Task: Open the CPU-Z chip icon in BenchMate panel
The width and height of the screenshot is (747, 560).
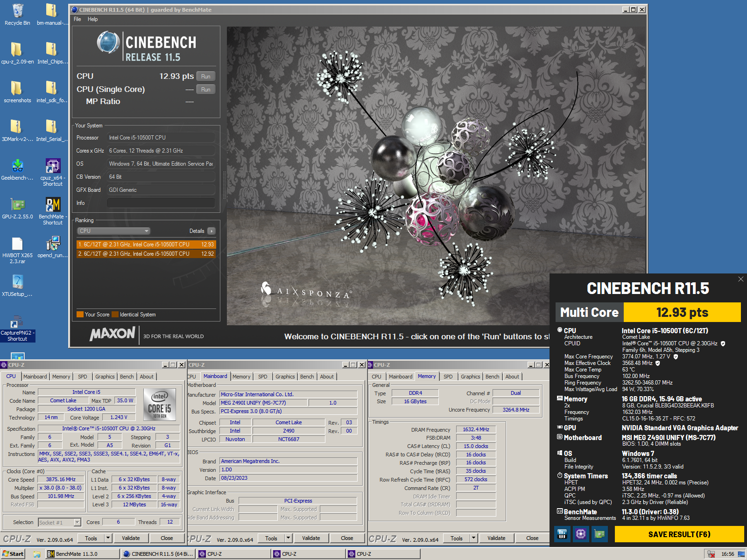Action: (581, 534)
